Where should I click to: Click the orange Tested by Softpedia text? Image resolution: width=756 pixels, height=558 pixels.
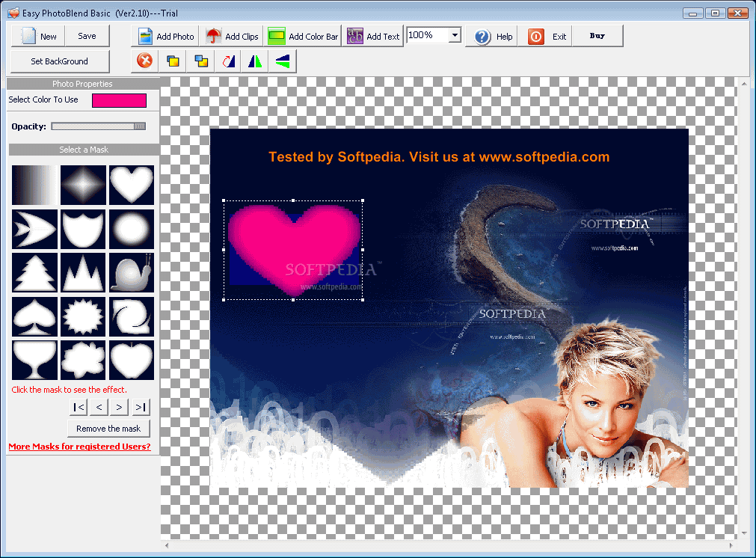(x=439, y=157)
